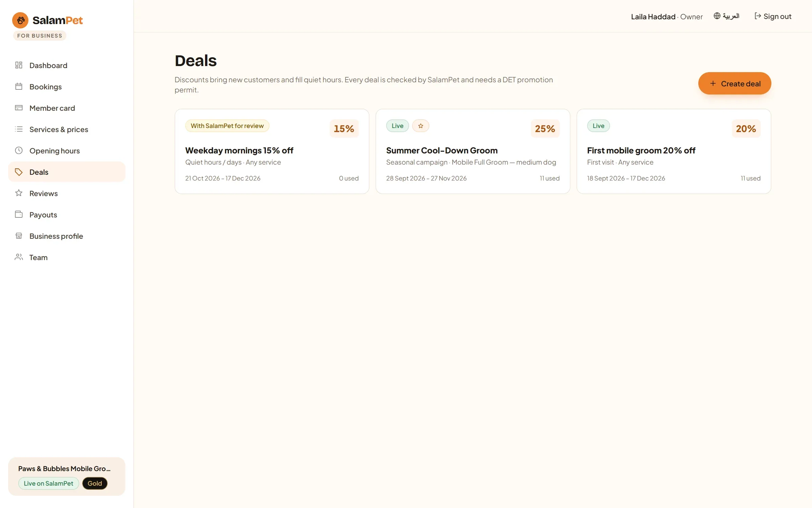Open the First mobile groom 20% off deal
This screenshot has width=812, height=508.
[x=674, y=151]
